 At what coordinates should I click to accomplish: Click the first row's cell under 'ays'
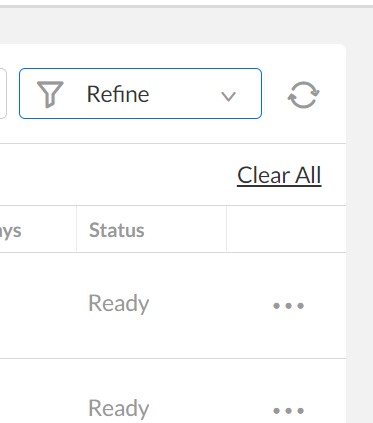point(38,306)
